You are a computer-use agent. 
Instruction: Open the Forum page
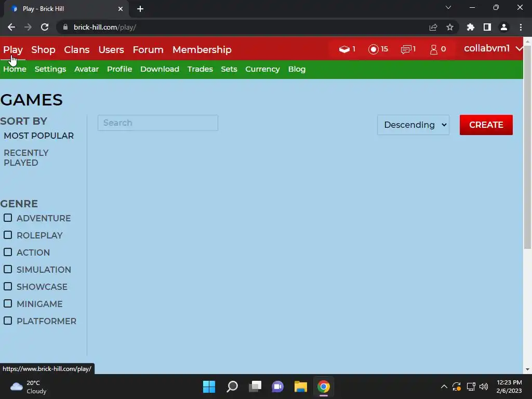pyautogui.click(x=148, y=50)
